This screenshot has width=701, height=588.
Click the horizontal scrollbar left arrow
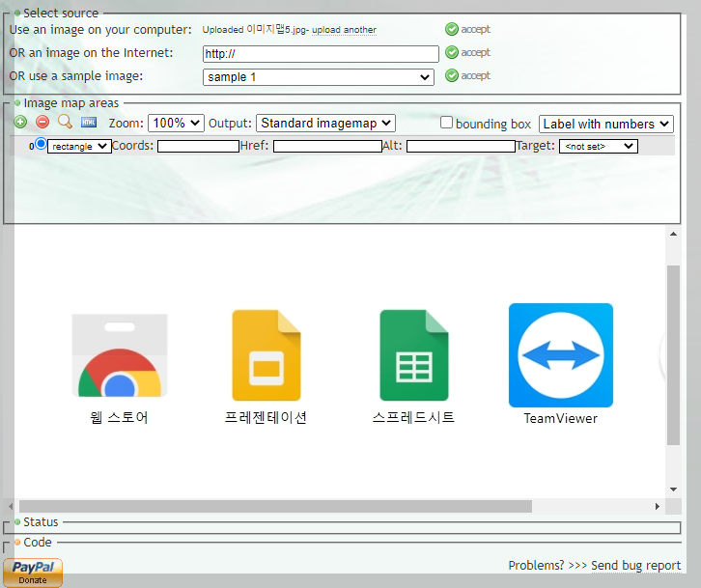click(x=11, y=506)
